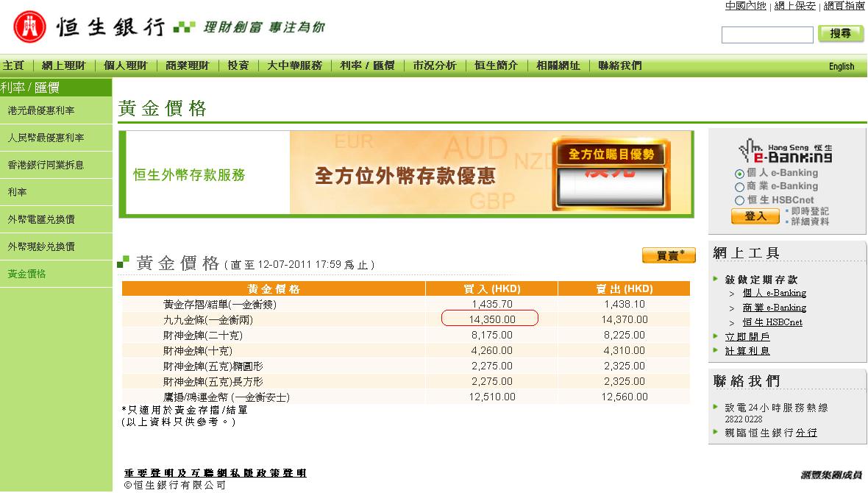
Task: Click the 搜尋 search button
Action: pos(841,34)
